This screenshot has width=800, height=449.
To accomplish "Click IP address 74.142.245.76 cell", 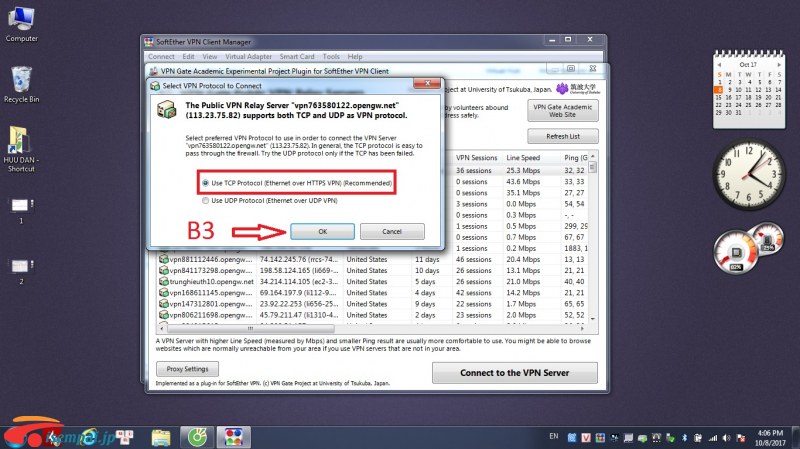I will pos(298,259).
